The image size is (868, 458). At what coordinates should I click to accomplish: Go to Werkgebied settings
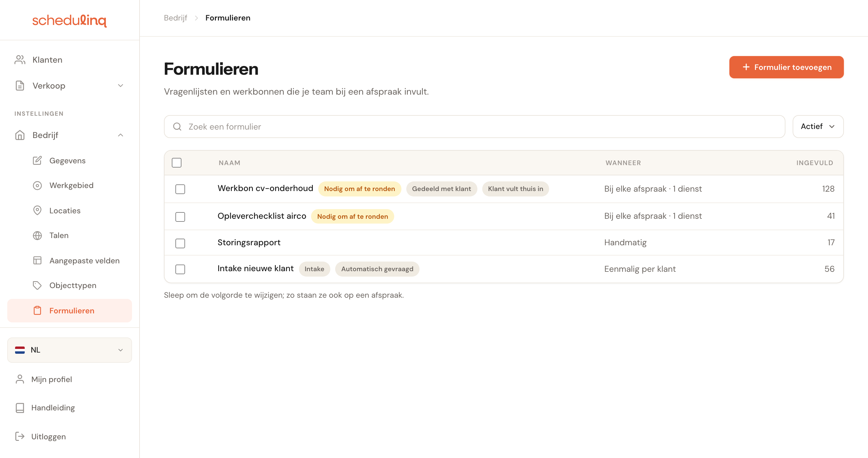[69, 185]
